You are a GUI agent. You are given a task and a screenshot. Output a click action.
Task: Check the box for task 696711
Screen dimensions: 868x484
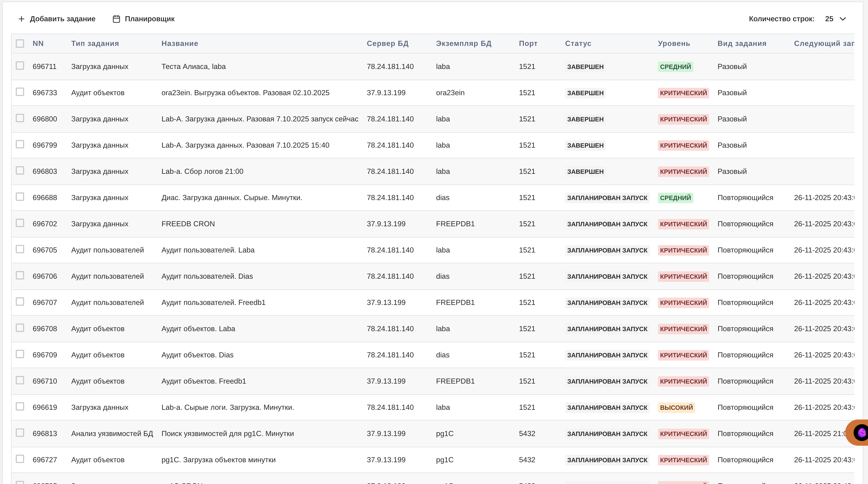[x=20, y=66]
